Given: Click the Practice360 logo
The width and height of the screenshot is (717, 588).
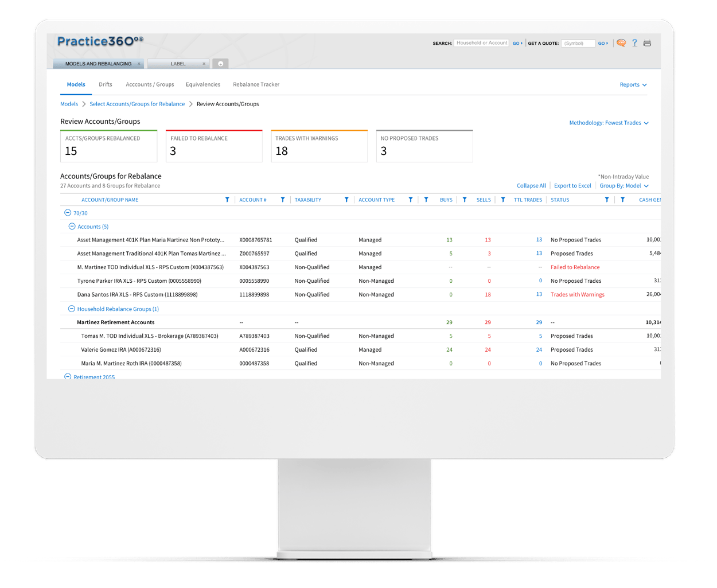Looking at the screenshot, I should point(100,41).
